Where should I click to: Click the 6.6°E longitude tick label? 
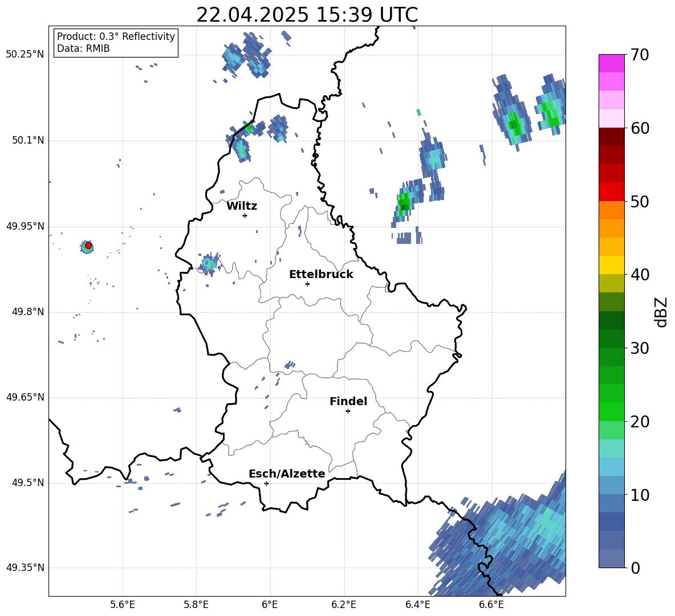(491, 605)
